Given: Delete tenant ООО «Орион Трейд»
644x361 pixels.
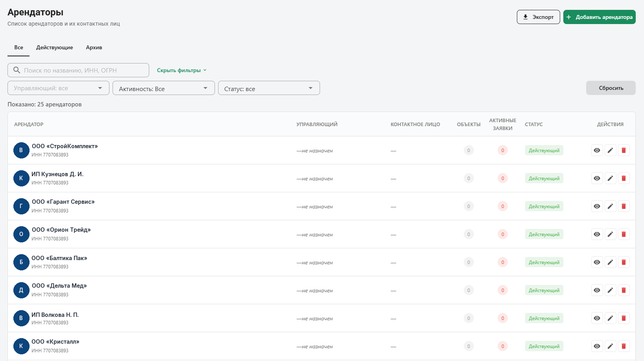Looking at the screenshot, I should (624, 234).
